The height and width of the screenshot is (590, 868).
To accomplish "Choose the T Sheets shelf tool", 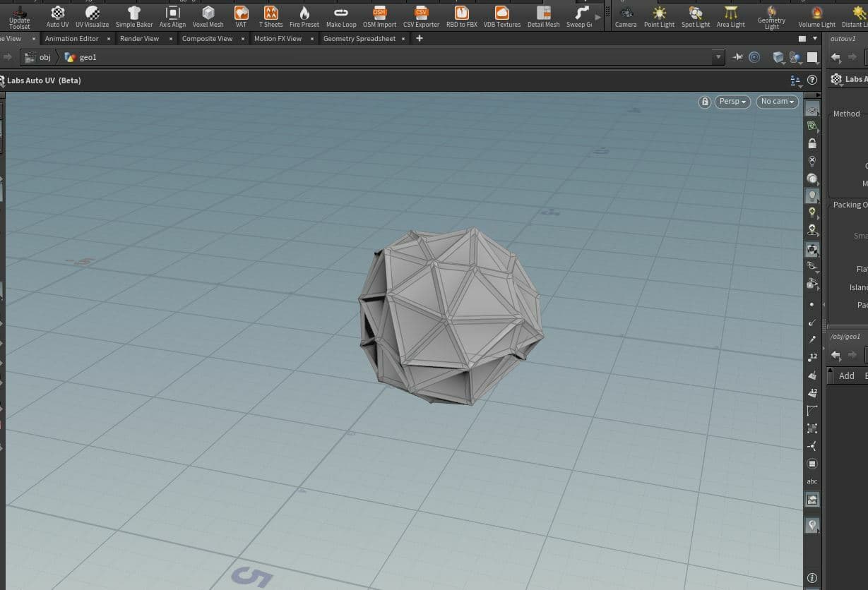I will [x=270, y=17].
